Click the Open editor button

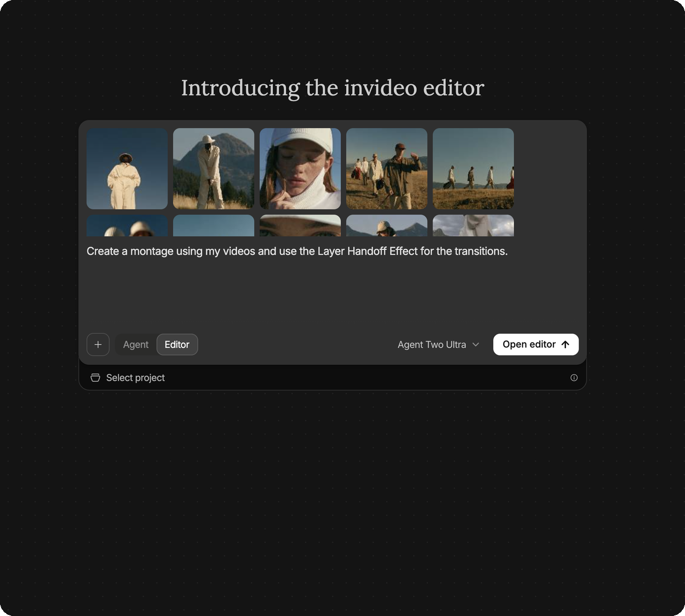click(536, 345)
